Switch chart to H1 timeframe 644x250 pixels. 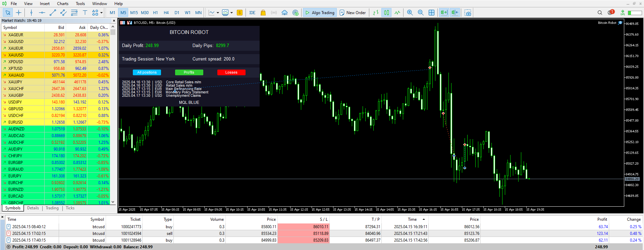coord(156,13)
